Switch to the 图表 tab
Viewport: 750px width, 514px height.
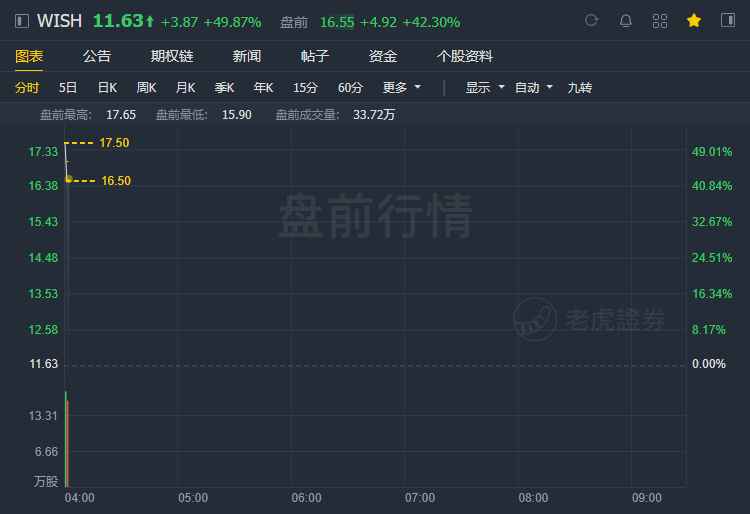(x=29, y=56)
